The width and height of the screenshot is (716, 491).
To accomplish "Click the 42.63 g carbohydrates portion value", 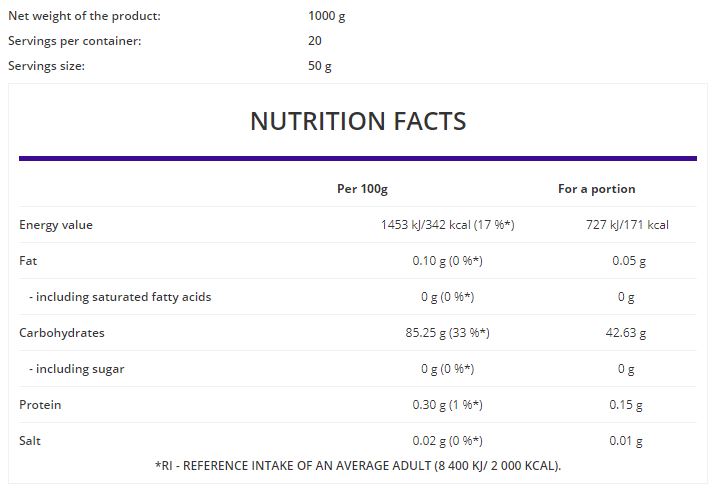I will pyautogui.click(x=627, y=333).
